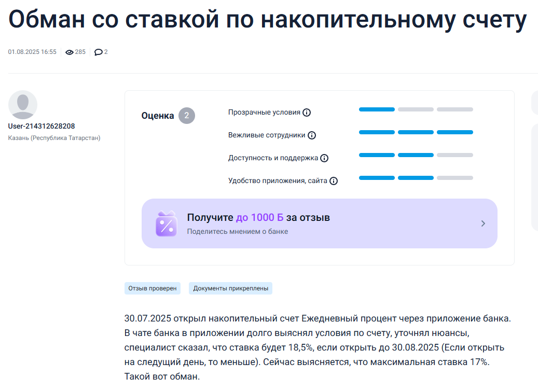538x392 pixels.
Task: Click info icon next to Удобство приложения, сайта
Action: (334, 181)
